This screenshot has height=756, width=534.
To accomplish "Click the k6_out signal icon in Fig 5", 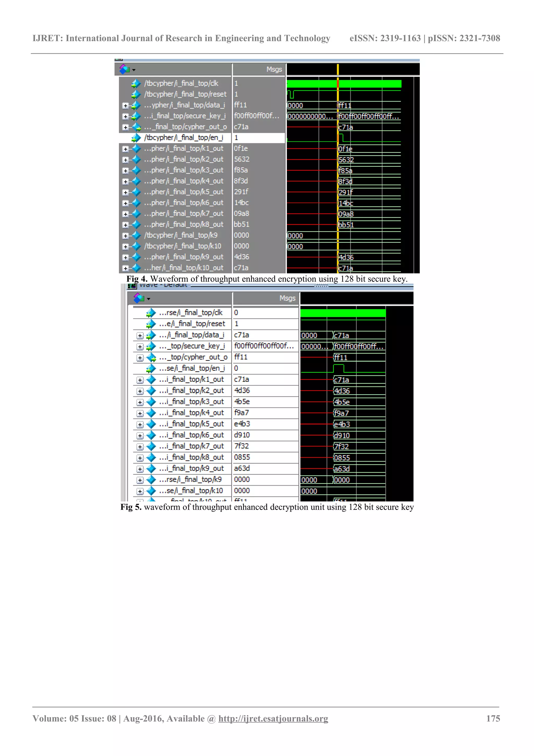I will coord(151,435).
